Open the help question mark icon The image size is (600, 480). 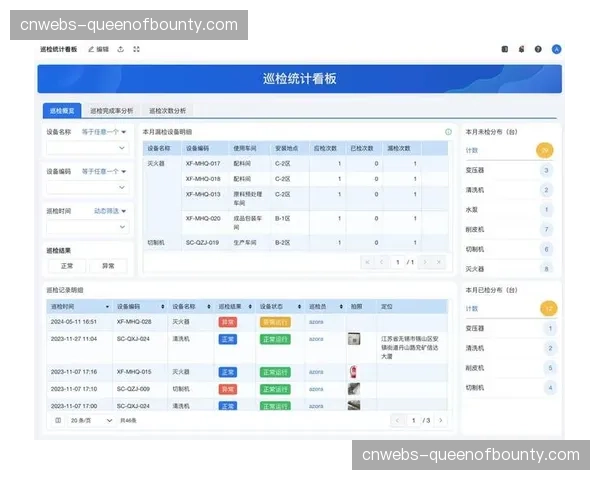pyautogui.click(x=538, y=49)
